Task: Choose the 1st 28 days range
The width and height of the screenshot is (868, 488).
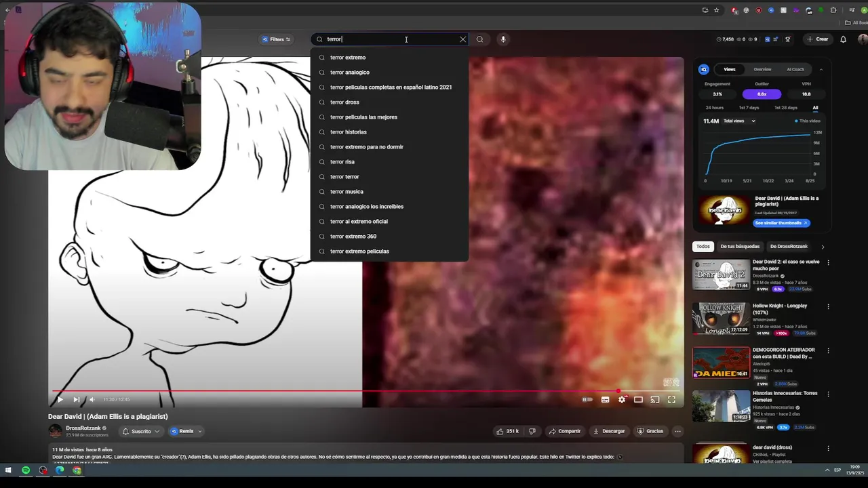Action: 786,108
